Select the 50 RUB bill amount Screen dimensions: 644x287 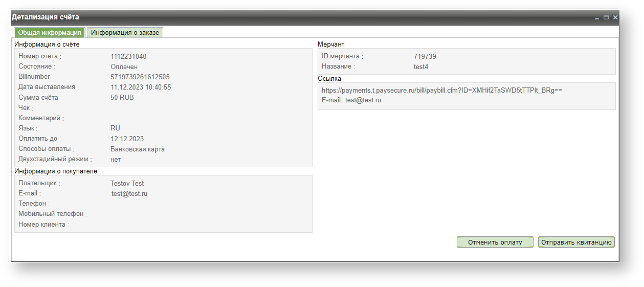click(122, 97)
